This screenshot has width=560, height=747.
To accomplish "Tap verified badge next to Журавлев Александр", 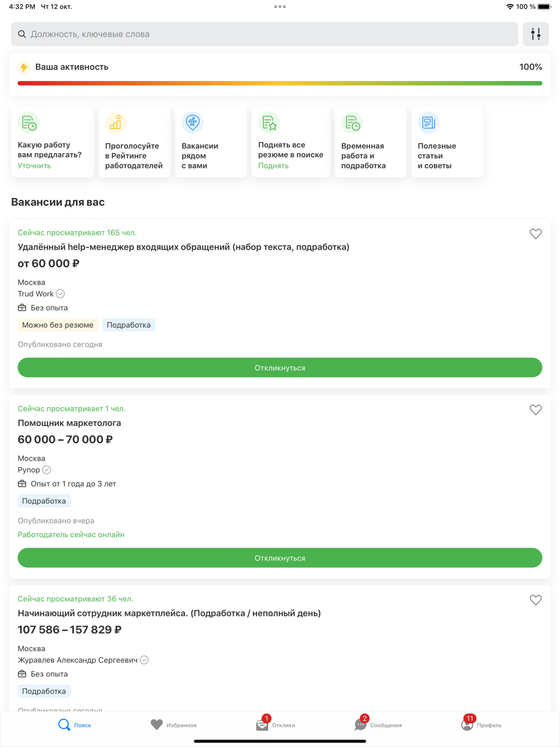I will pyautogui.click(x=144, y=660).
